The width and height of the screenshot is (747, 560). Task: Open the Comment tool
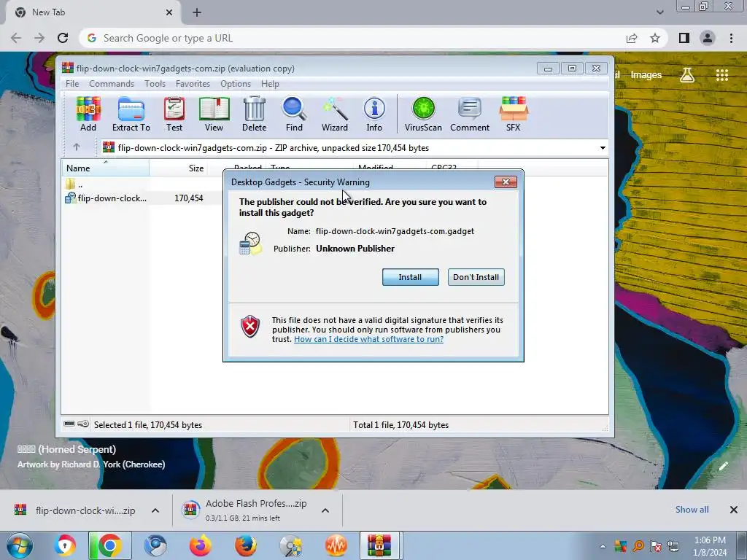pos(470,114)
